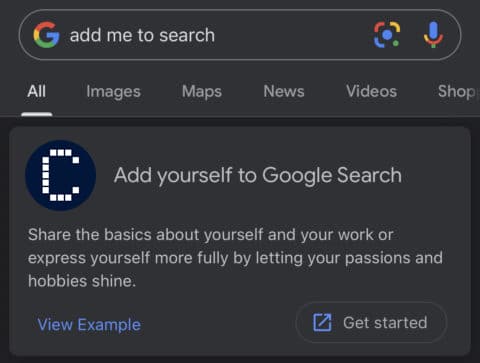The image size is (480, 363).
Task: Click the Google G logo
Action: coord(46,35)
